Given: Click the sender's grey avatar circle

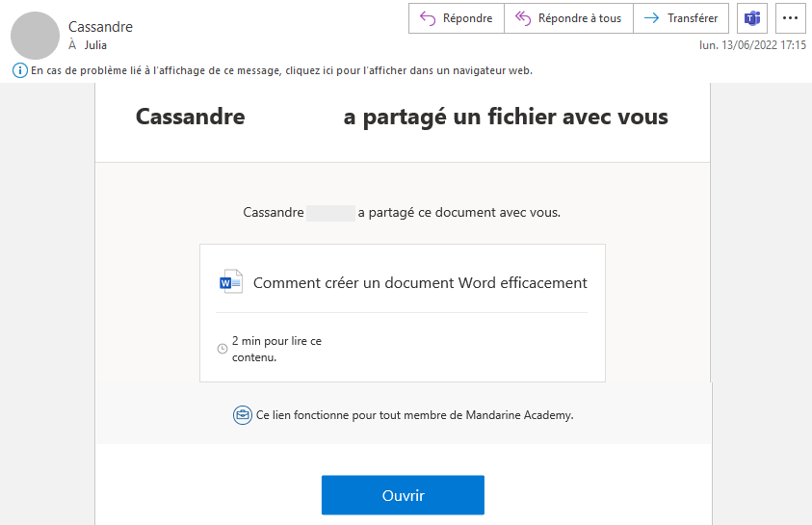Looking at the screenshot, I should click(36, 36).
